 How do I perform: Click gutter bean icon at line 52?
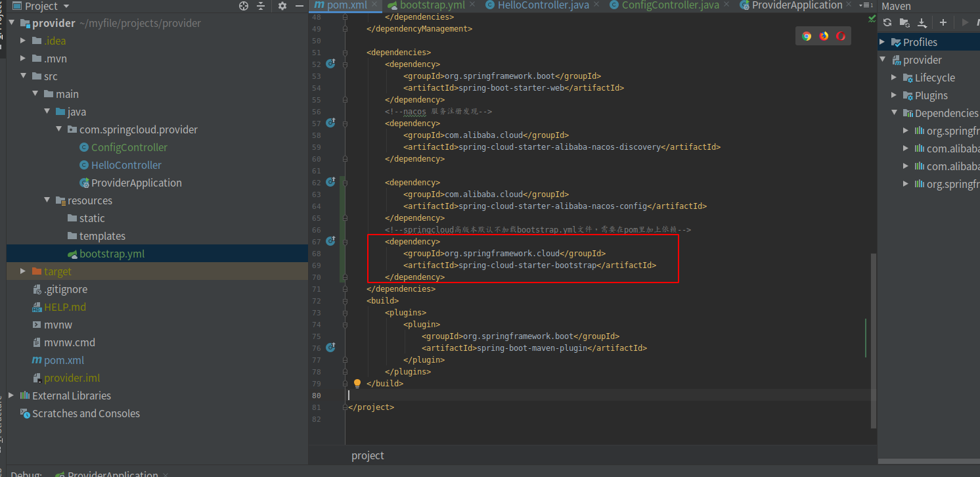pos(331,64)
